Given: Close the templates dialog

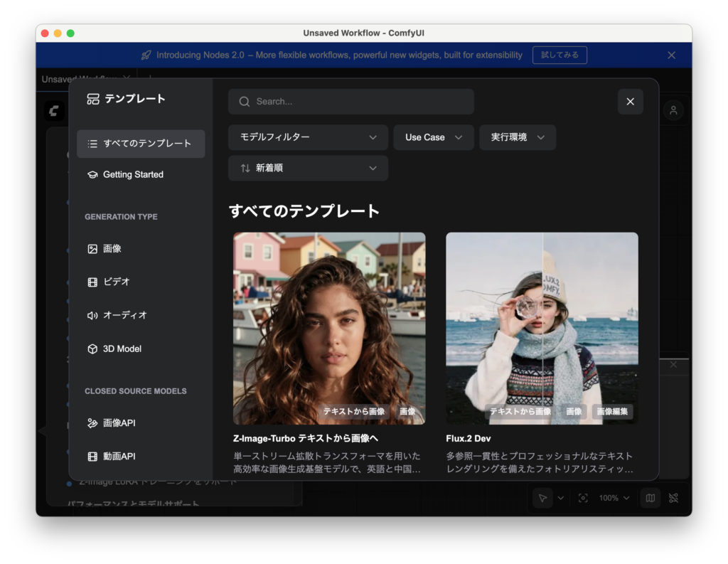Looking at the screenshot, I should point(630,102).
